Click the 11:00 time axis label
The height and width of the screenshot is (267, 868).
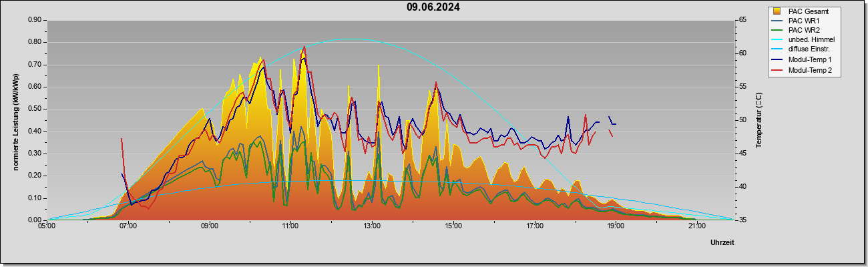290,226
